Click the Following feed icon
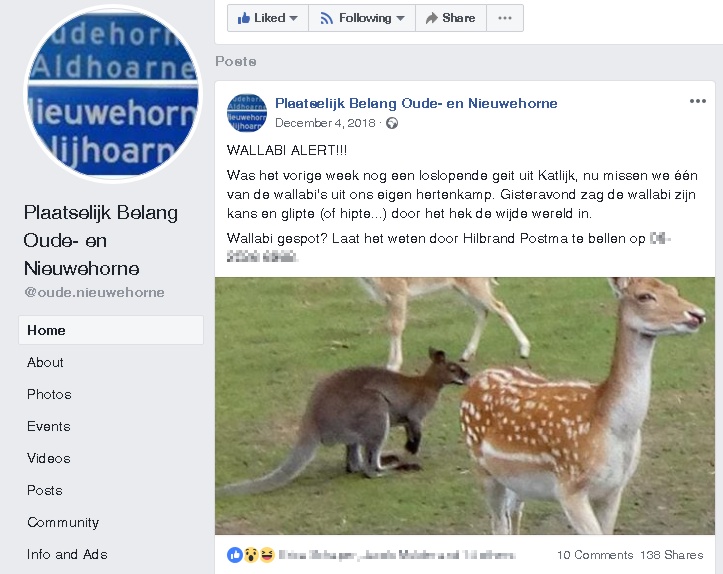Image resolution: width=723 pixels, height=574 pixels. pyautogui.click(x=326, y=18)
